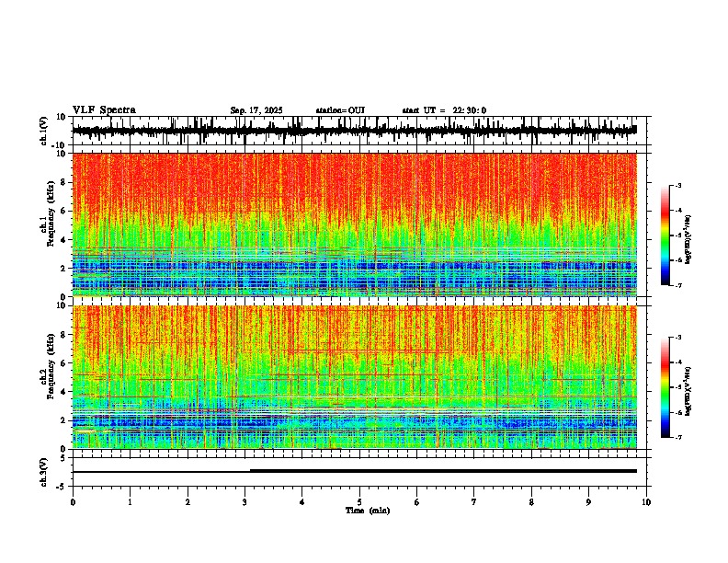728x563 pixels.
Task: Click the ch.1 spectrogram panel
Action: point(355,224)
